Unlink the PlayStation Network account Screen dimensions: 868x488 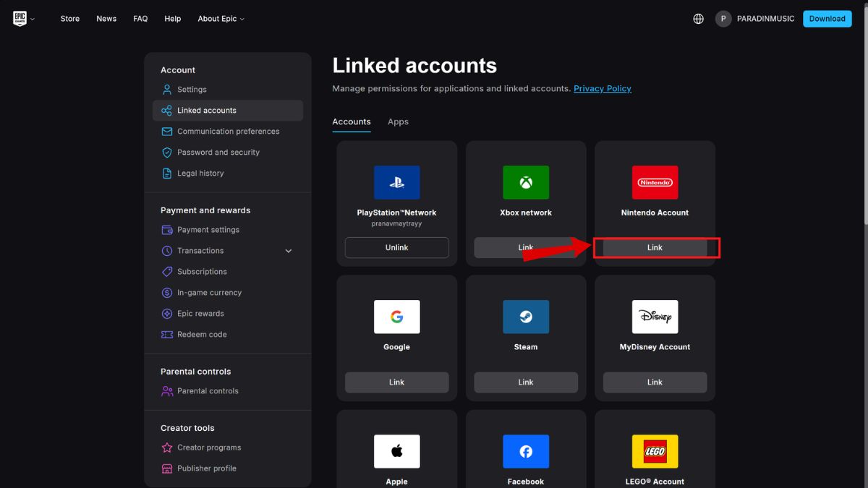tap(396, 247)
